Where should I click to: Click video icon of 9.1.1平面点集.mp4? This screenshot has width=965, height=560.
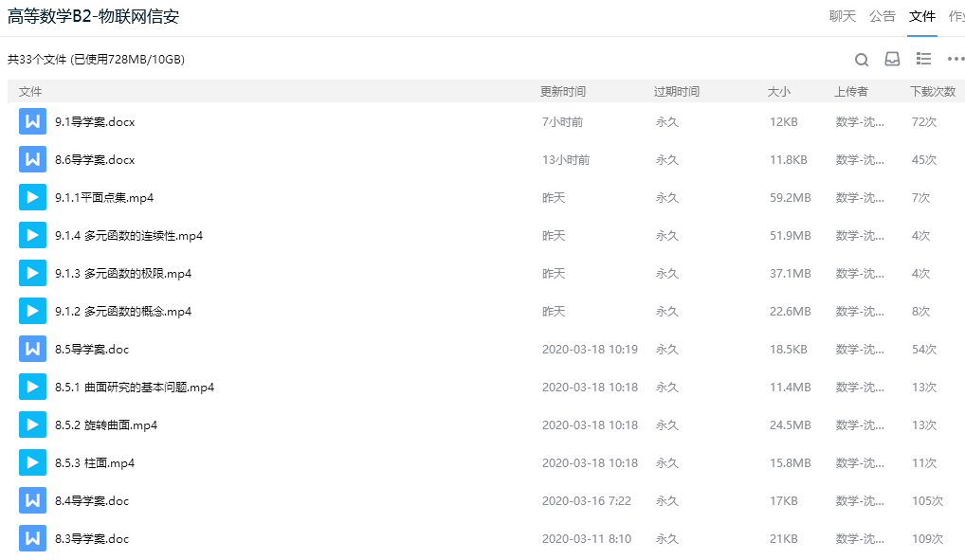32,197
